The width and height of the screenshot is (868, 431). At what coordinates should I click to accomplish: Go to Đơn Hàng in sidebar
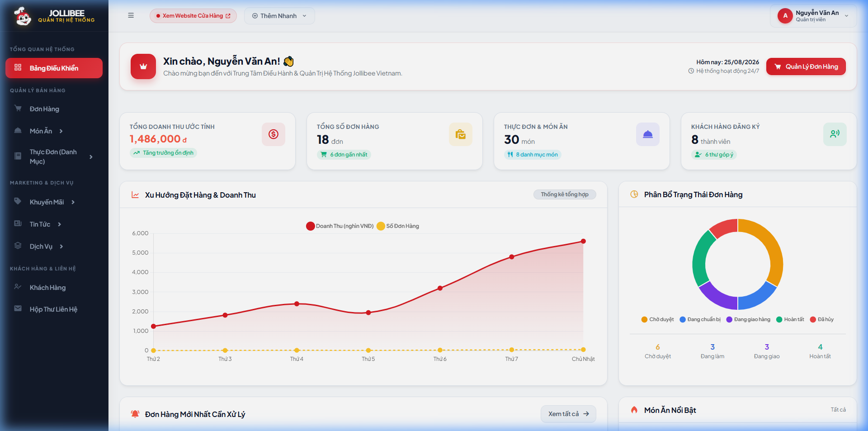(x=54, y=109)
